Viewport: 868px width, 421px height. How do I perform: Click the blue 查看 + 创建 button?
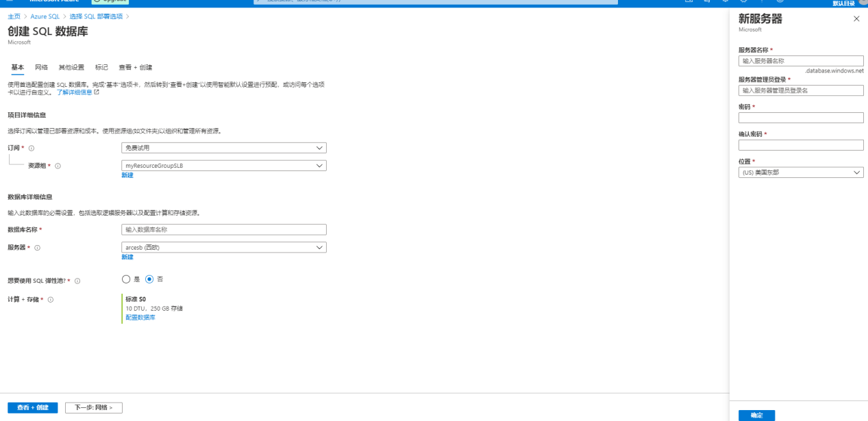[x=33, y=407]
